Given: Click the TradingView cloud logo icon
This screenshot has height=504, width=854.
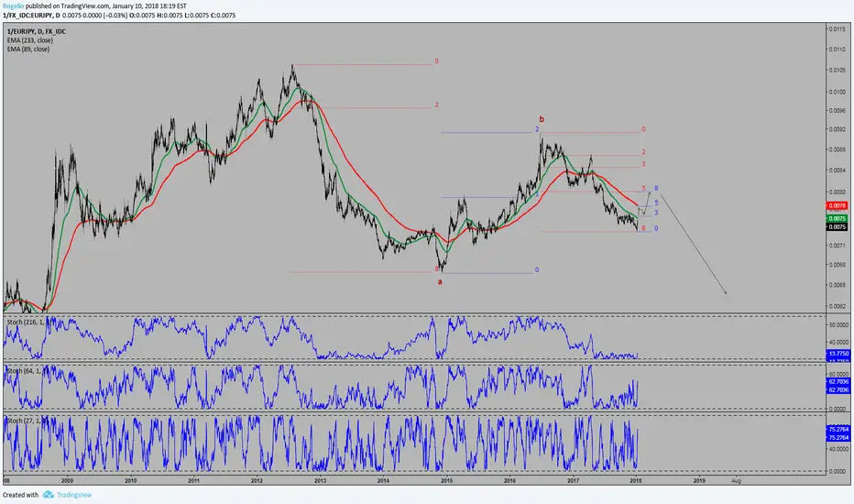Looking at the screenshot, I should click(49, 495).
